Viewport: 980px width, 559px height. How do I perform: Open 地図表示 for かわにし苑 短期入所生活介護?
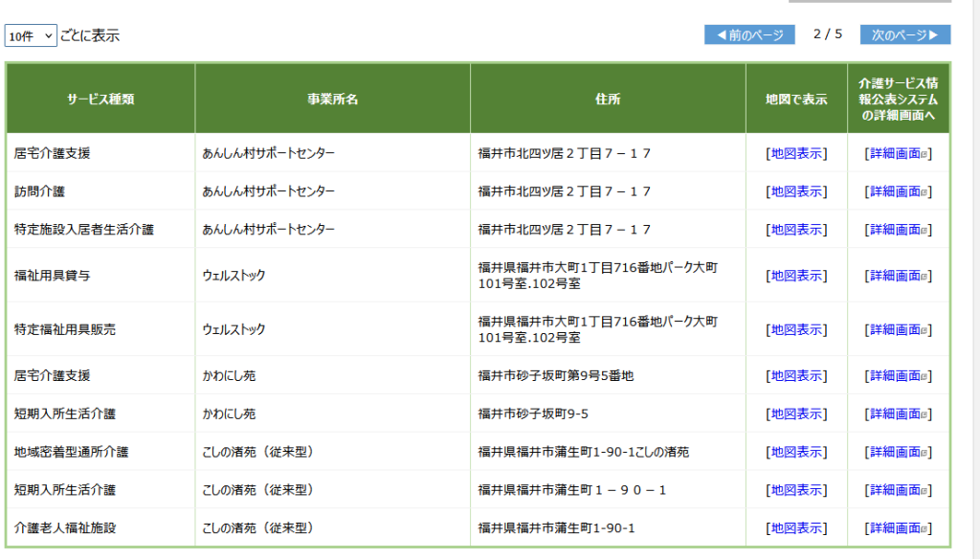pyautogui.click(x=796, y=414)
